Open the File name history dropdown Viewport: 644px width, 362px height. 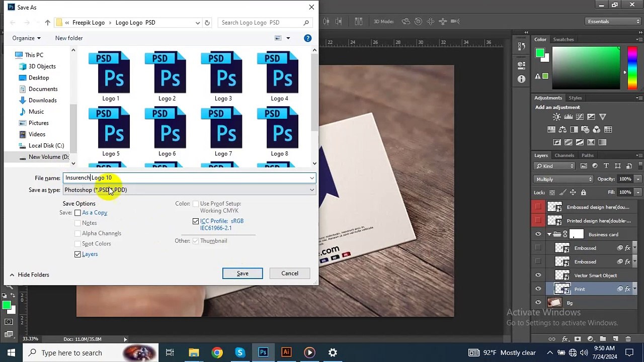click(x=312, y=178)
